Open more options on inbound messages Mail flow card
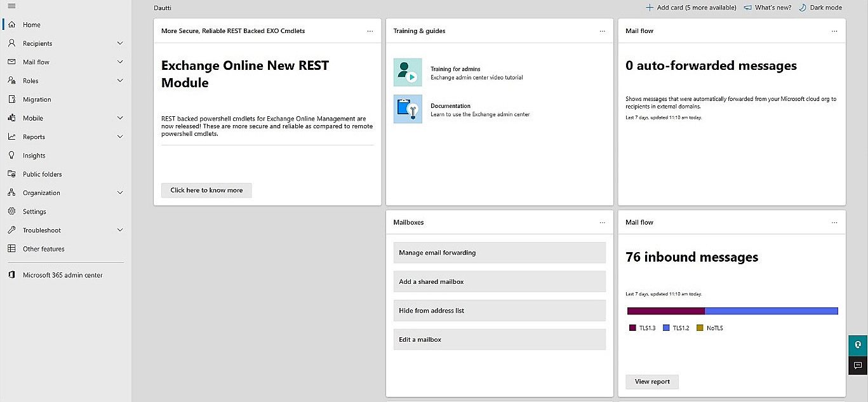Viewport: 868px width, 402px height. tap(834, 223)
